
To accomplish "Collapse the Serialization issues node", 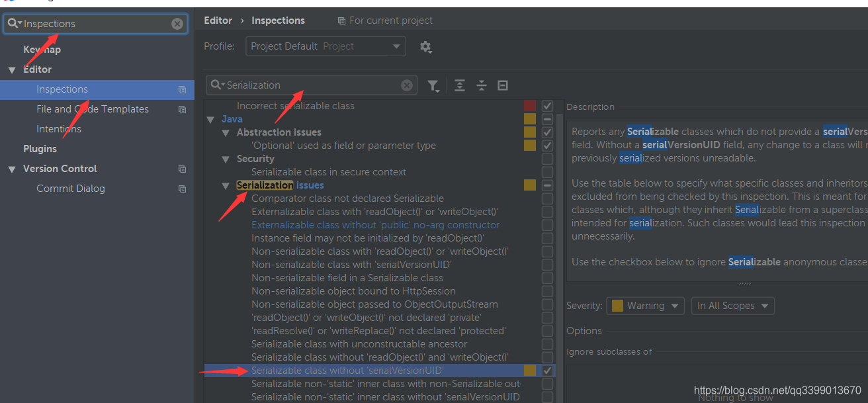I will tap(226, 185).
